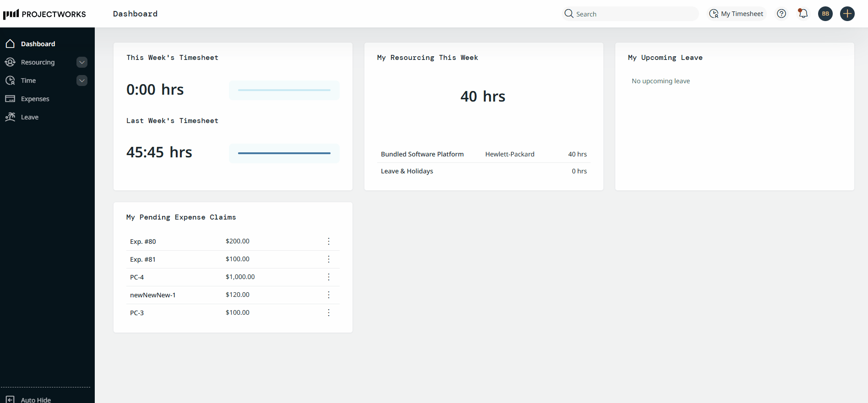Viewport: 868px width, 403px height.
Task: Open options for expense Exp. #80
Action: point(329,242)
